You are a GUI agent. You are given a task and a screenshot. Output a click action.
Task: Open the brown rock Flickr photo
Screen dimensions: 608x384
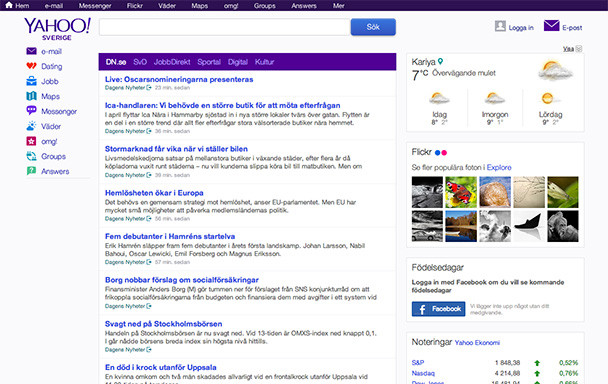click(x=495, y=192)
